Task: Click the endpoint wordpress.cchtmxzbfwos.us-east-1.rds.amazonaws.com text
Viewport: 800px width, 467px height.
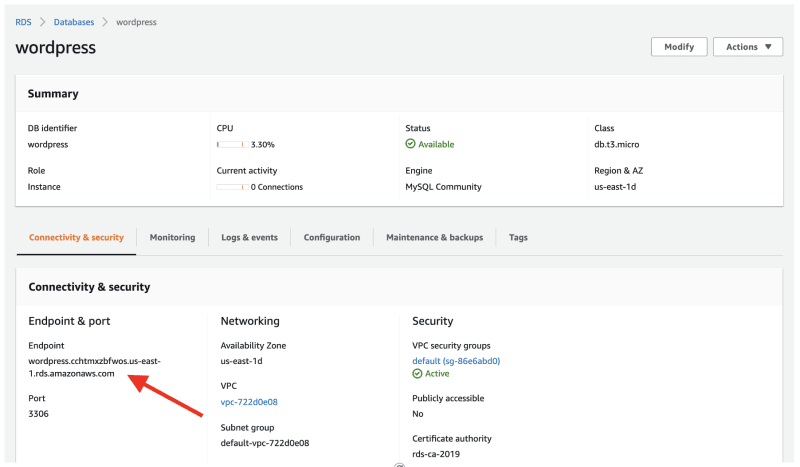Action: (x=94, y=367)
